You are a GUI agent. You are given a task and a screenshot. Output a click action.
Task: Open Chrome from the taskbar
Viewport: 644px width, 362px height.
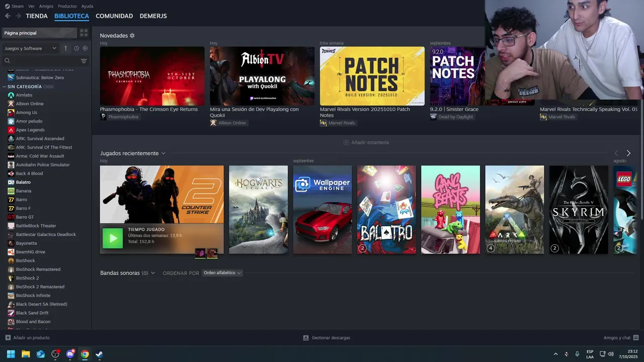click(x=85, y=354)
